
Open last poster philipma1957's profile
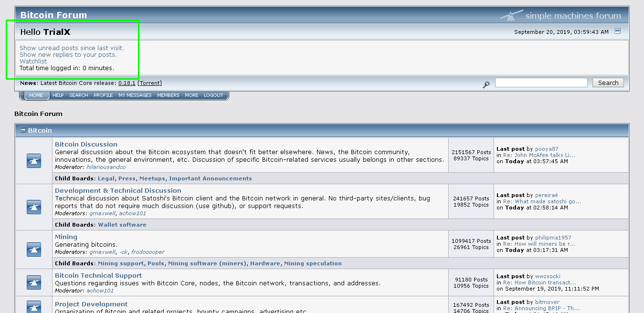tap(553, 238)
